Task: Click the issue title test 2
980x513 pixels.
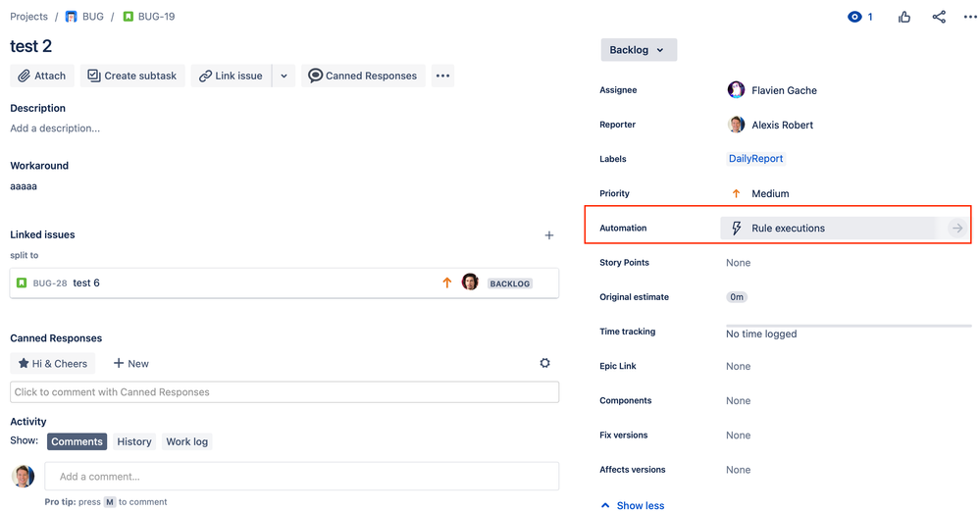Action: click(30, 46)
